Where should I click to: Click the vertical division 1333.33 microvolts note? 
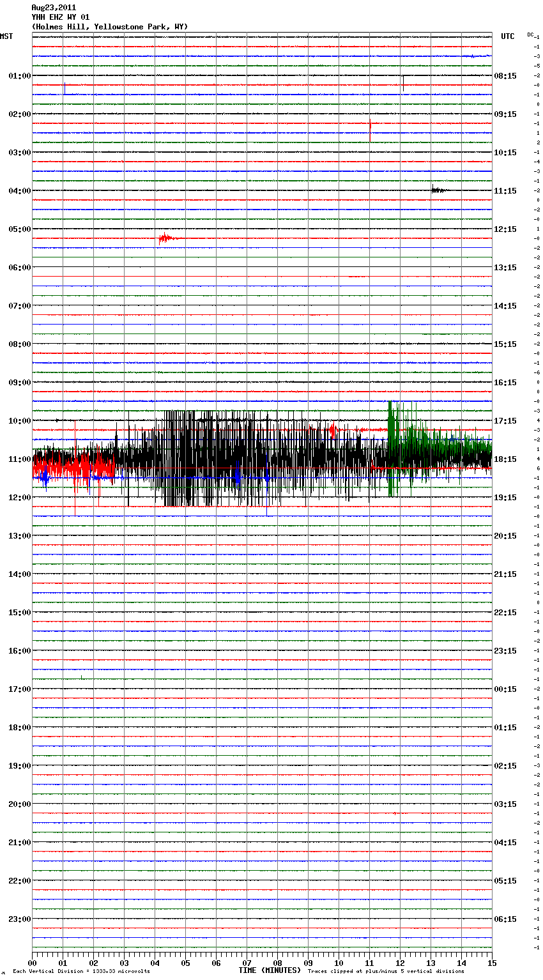click(x=81, y=971)
